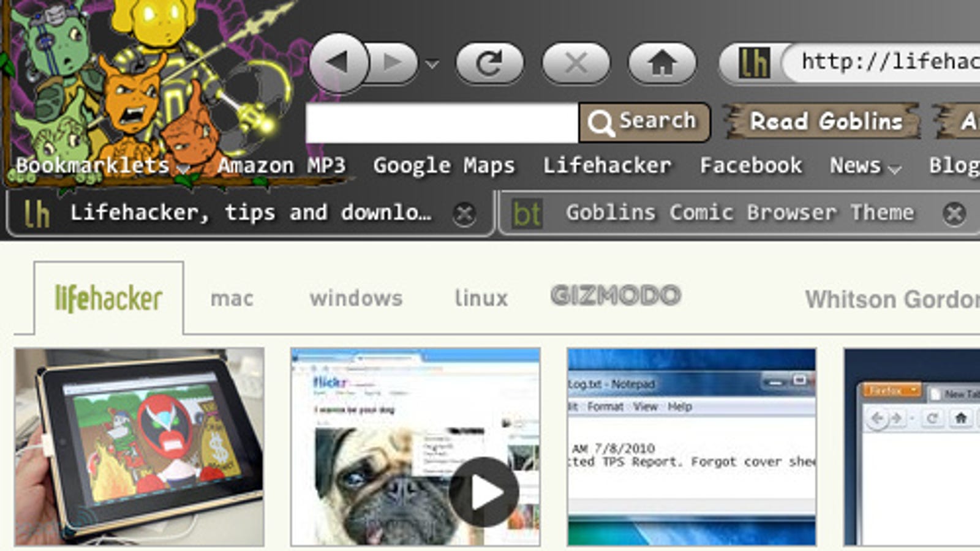This screenshot has height=551, width=980.
Task: Click the Whitson Gordon author name
Action: 892,299
